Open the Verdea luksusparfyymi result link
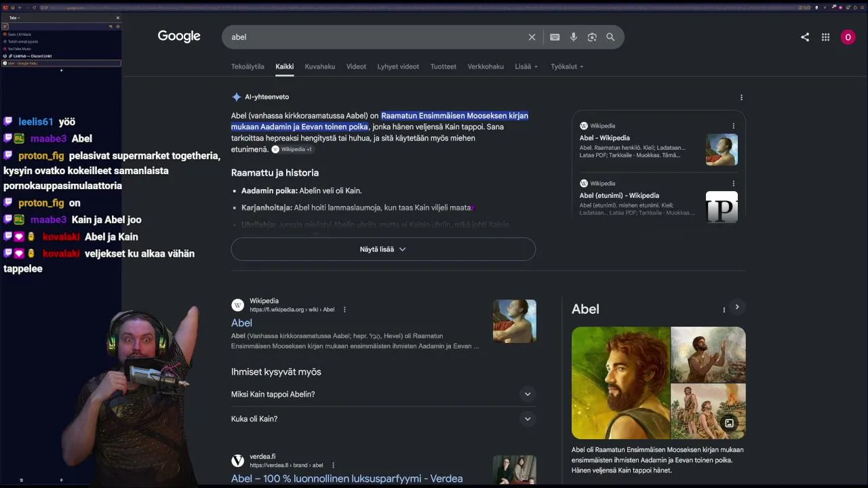The height and width of the screenshot is (488, 868). tap(347, 479)
